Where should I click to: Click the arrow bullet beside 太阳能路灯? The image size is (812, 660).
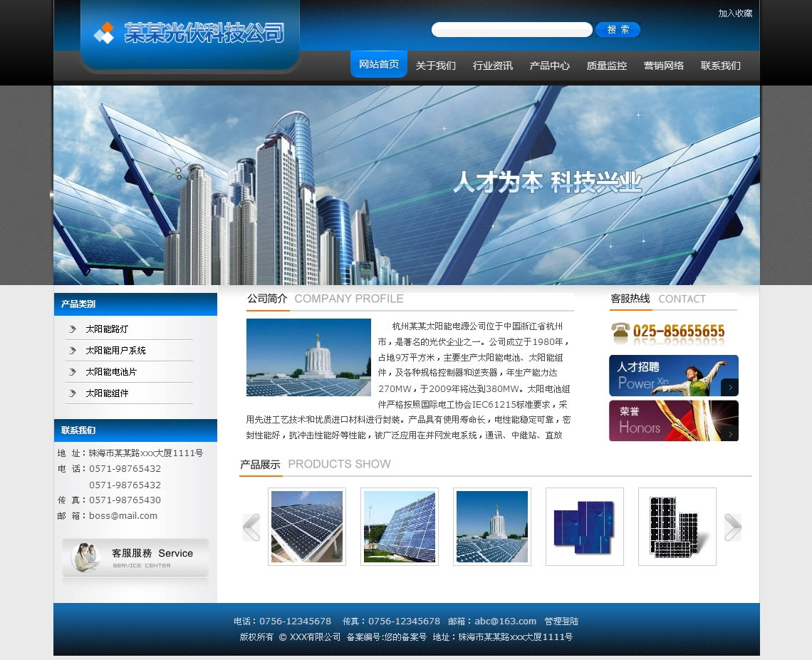[x=73, y=329]
